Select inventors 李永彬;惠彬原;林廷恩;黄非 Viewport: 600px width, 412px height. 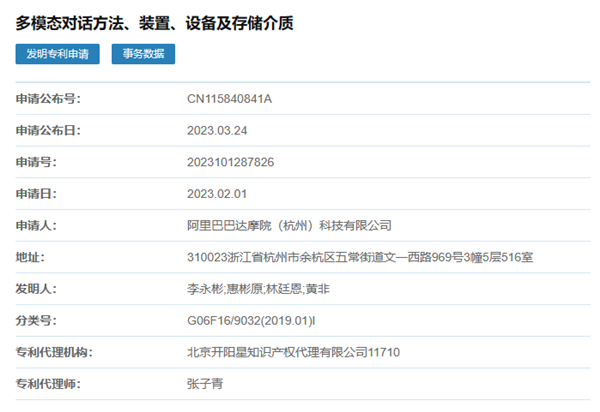[x=258, y=289]
